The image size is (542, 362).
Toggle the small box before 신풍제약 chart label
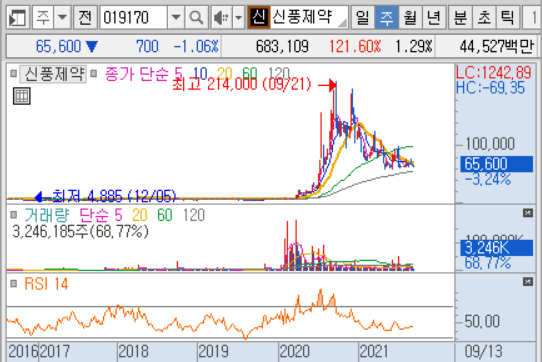click(13, 73)
